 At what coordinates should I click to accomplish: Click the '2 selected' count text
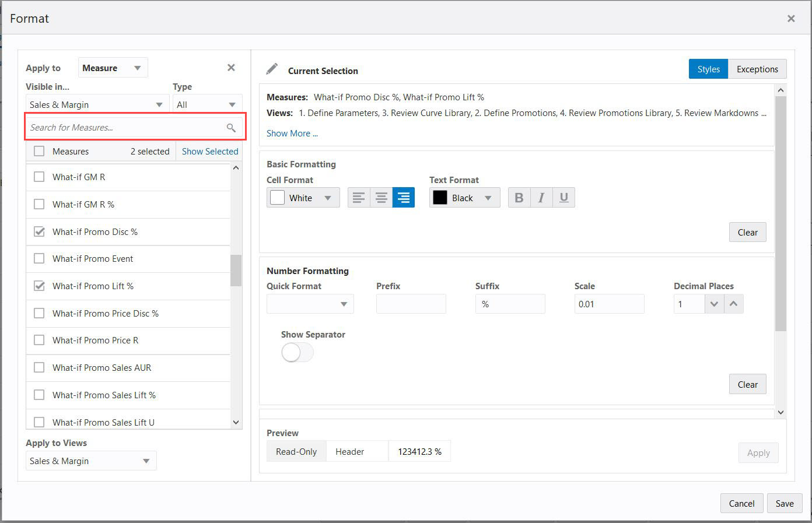pos(150,151)
